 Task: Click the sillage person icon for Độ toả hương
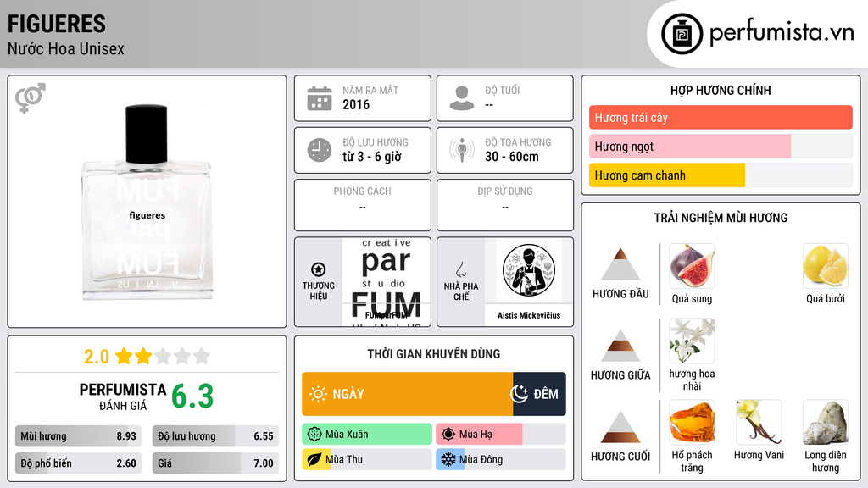click(x=462, y=150)
